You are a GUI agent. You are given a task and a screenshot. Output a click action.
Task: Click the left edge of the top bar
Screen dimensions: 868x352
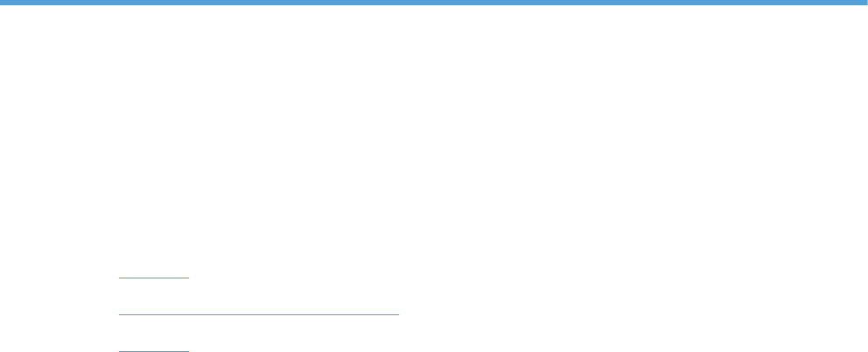tap(3, 3)
